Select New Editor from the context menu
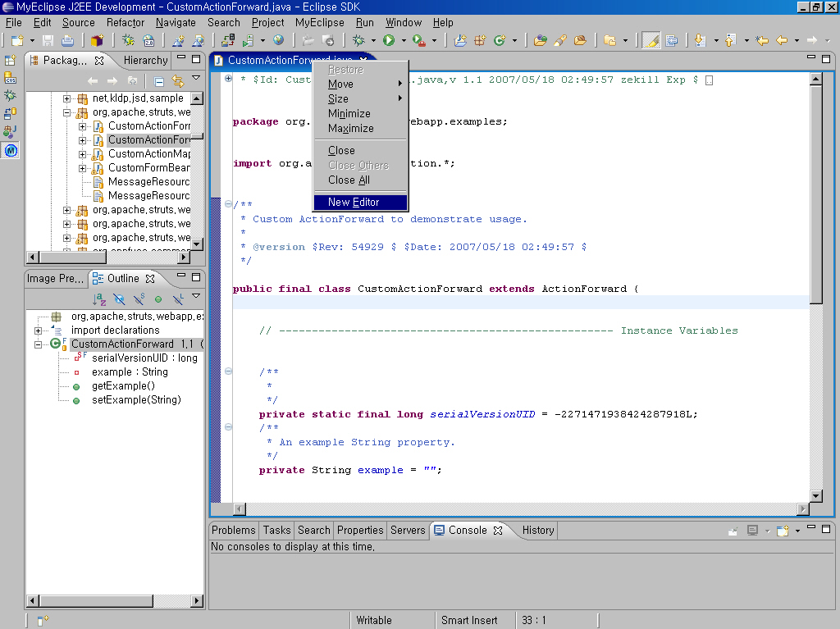Viewport: 840px width, 629px height. (354, 203)
